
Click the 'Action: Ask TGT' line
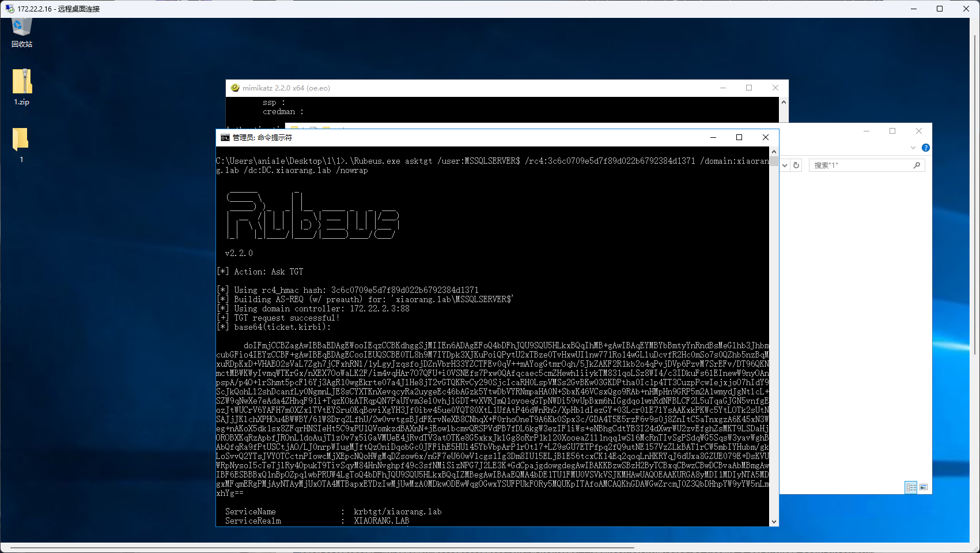(260, 272)
